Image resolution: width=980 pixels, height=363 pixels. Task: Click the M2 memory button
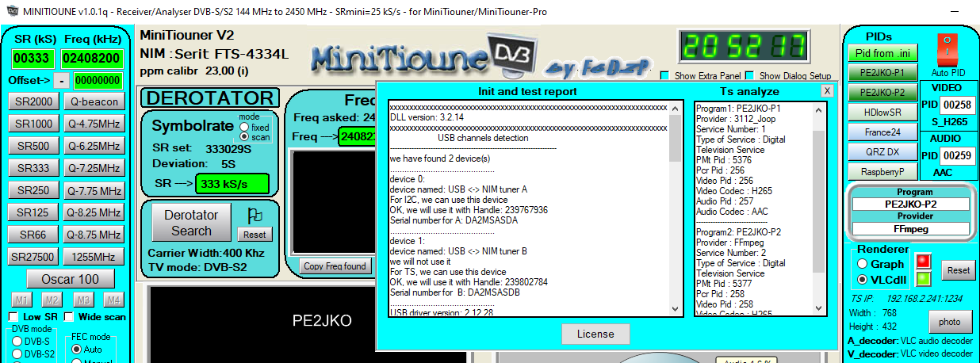pyautogui.click(x=52, y=300)
